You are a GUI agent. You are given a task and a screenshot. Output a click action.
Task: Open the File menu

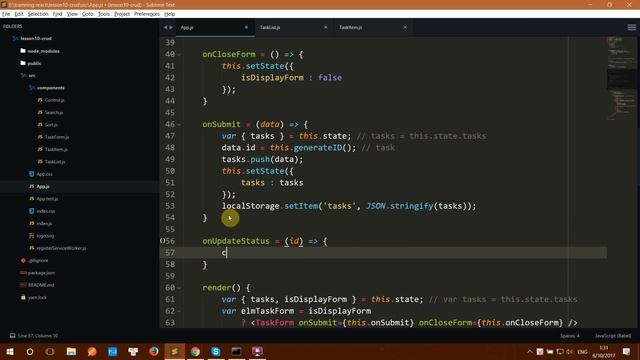pyautogui.click(x=6, y=14)
